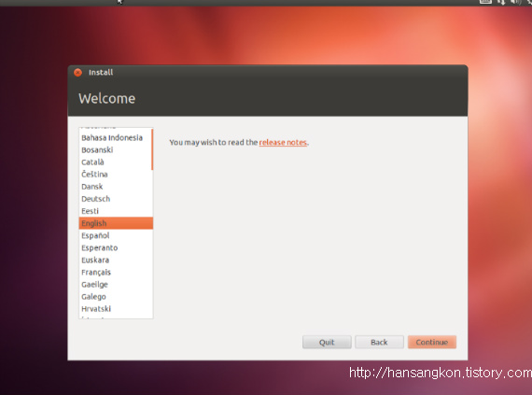Go Back using the Back button
The height and width of the screenshot is (395, 532).
point(379,342)
